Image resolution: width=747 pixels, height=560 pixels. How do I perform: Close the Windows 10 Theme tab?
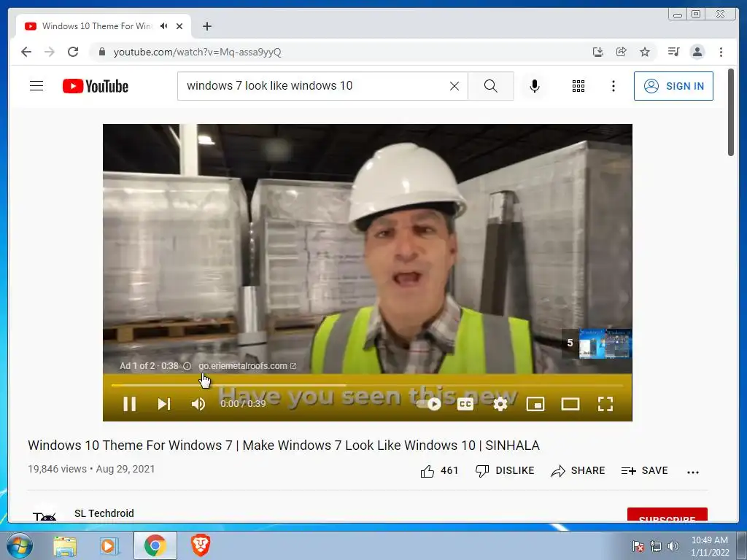179,26
